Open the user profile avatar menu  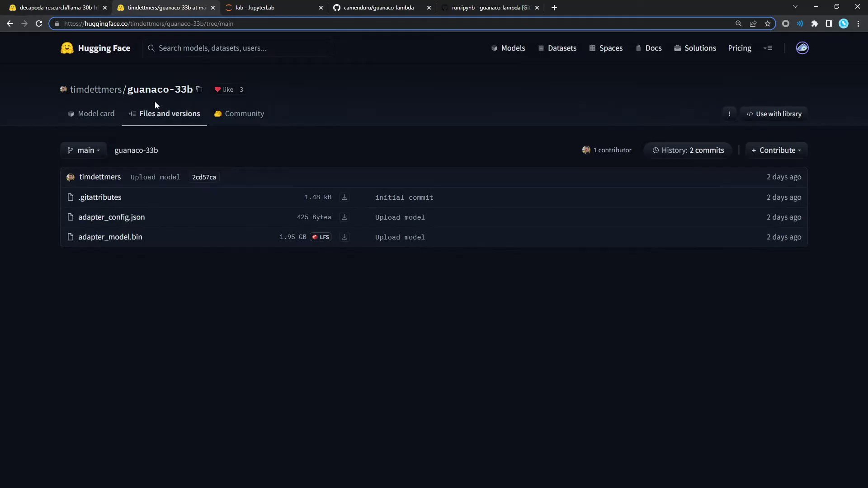pyautogui.click(x=802, y=48)
